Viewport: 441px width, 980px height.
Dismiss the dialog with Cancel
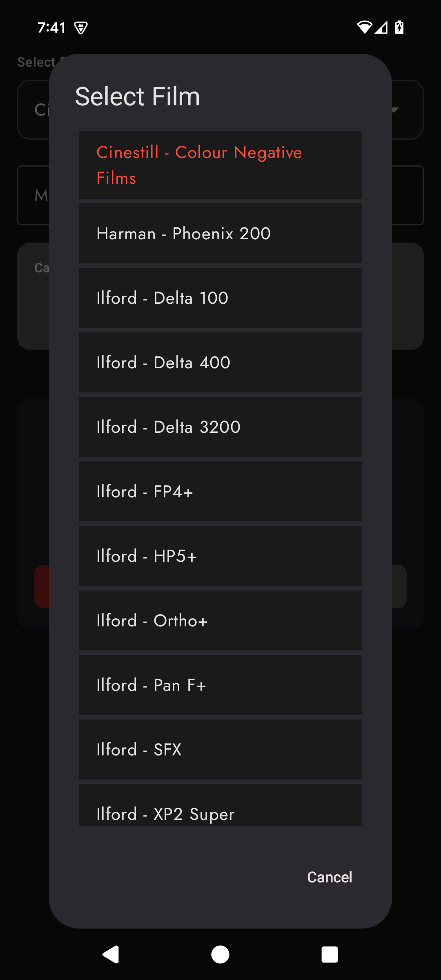coord(330,877)
